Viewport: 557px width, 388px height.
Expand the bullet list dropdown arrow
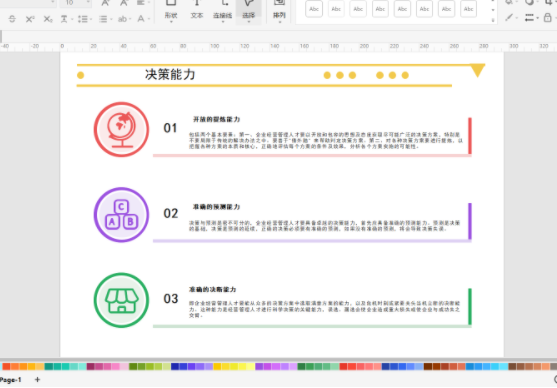click(x=111, y=19)
